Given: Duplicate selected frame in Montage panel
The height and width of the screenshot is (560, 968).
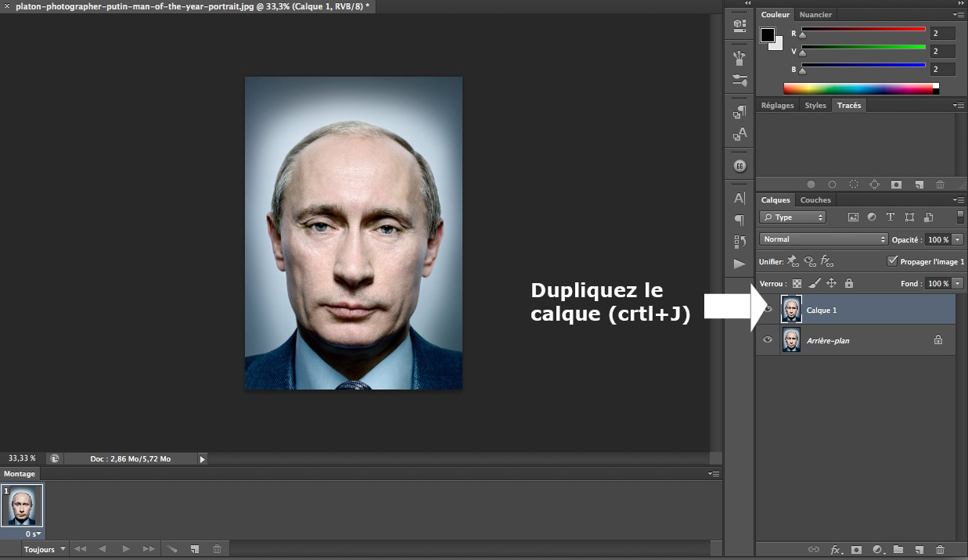Looking at the screenshot, I should pos(195,549).
